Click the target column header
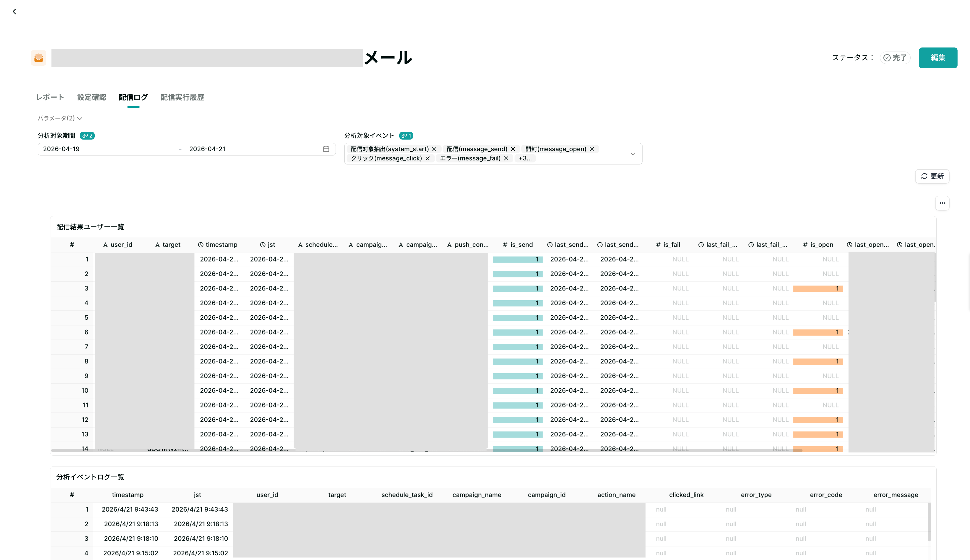The height and width of the screenshot is (560, 970). pyautogui.click(x=168, y=245)
